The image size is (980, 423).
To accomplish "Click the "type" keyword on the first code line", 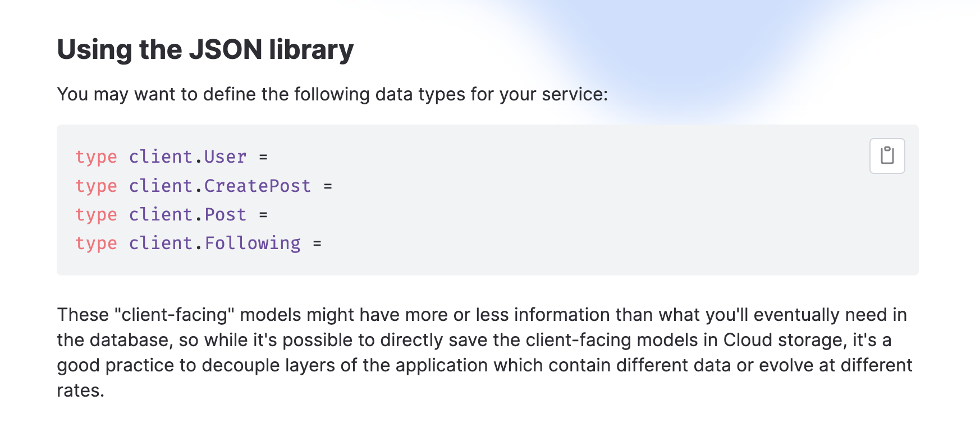I will (97, 157).
